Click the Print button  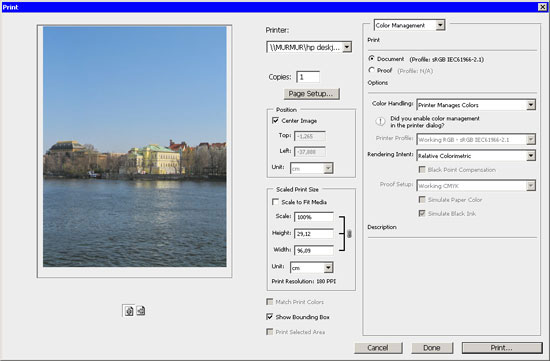(502, 348)
